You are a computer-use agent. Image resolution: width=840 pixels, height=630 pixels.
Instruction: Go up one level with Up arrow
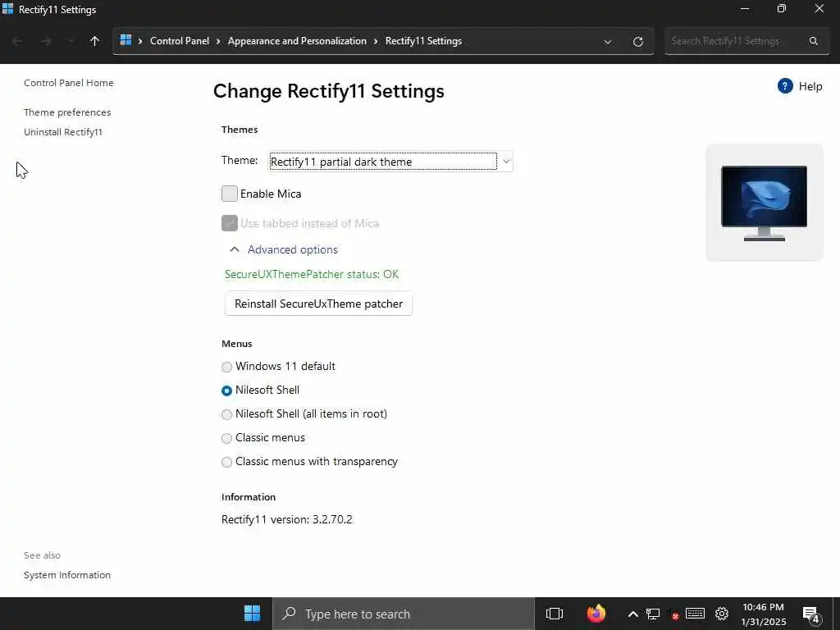95,41
